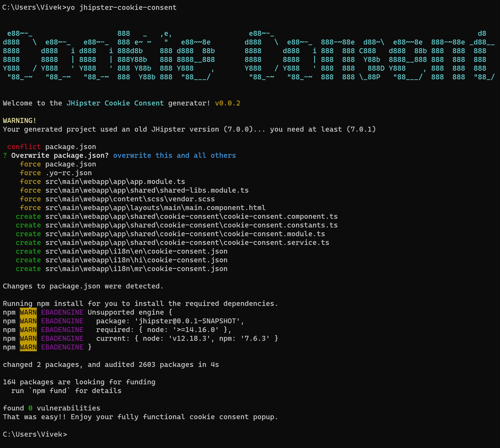500x448 pixels.
Task: Click the green 0 vulnerabilities count
Action: 30,408
